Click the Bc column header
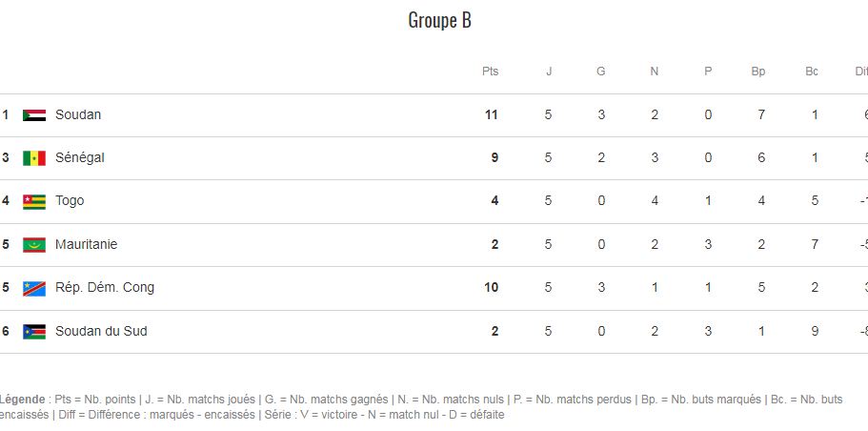Viewport: 868px width, 431px height. tap(812, 72)
